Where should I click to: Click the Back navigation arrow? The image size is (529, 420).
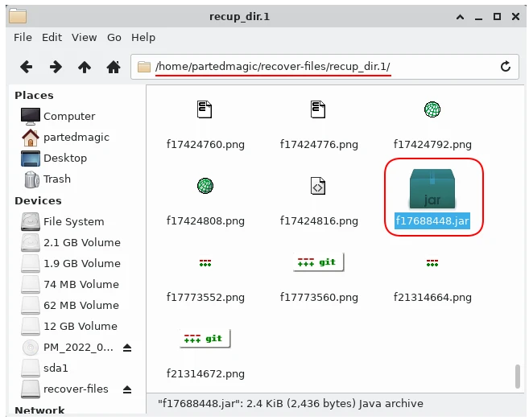coord(26,67)
